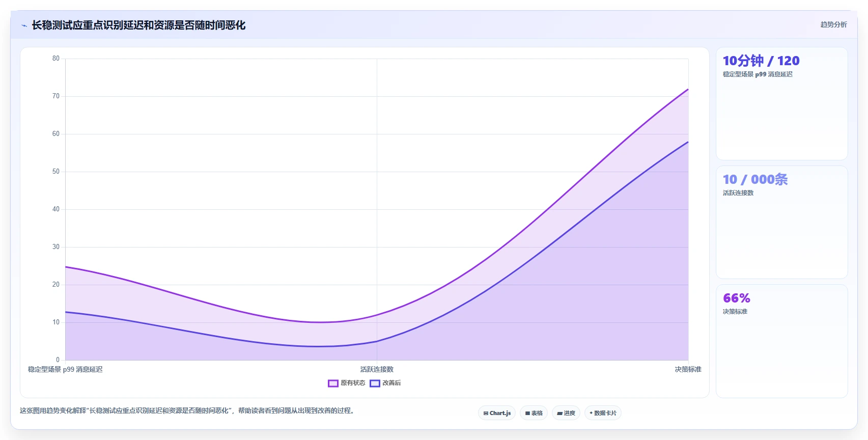The height and width of the screenshot is (440, 868).
Task: Click the y-axis tick 30
Action: (56, 247)
